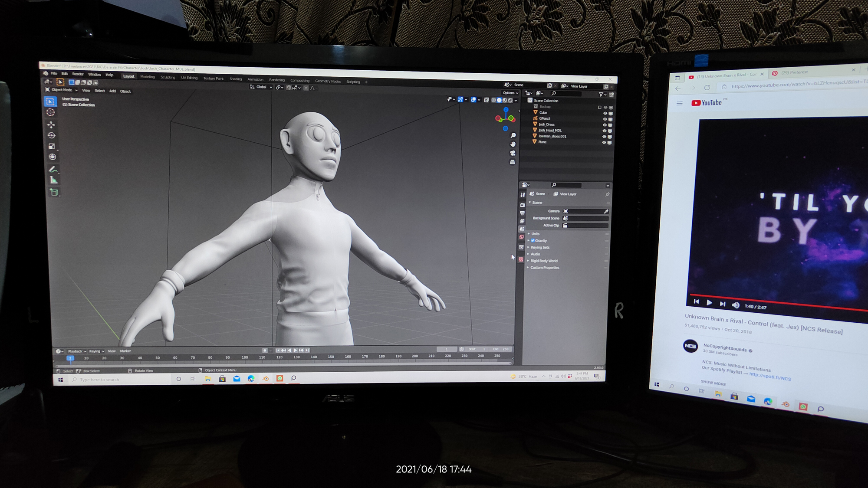This screenshot has height=488, width=868.
Task: Click the pan hand gizmo in viewport
Action: coord(513,144)
